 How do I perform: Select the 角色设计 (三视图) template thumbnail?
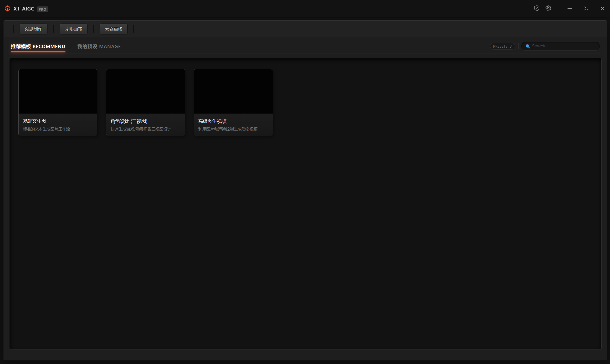tap(145, 91)
